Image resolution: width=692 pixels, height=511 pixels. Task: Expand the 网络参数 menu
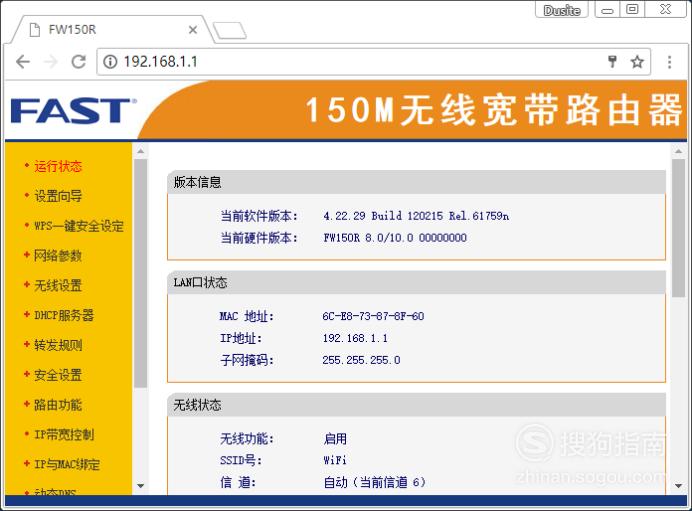58,256
